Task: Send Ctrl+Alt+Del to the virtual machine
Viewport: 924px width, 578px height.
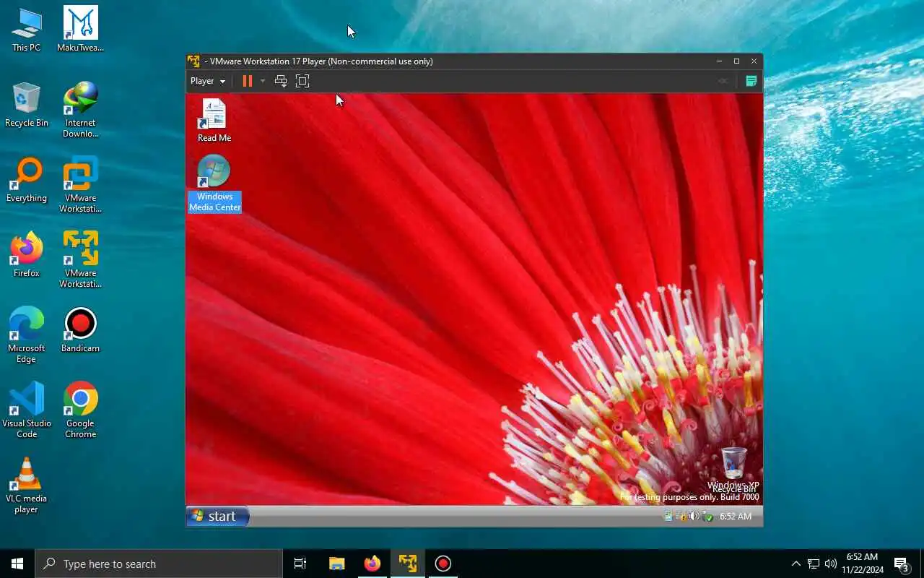Action: (x=281, y=81)
